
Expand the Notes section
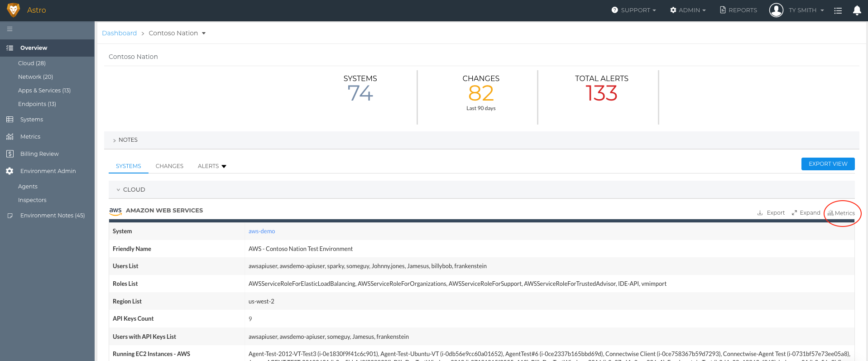125,140
